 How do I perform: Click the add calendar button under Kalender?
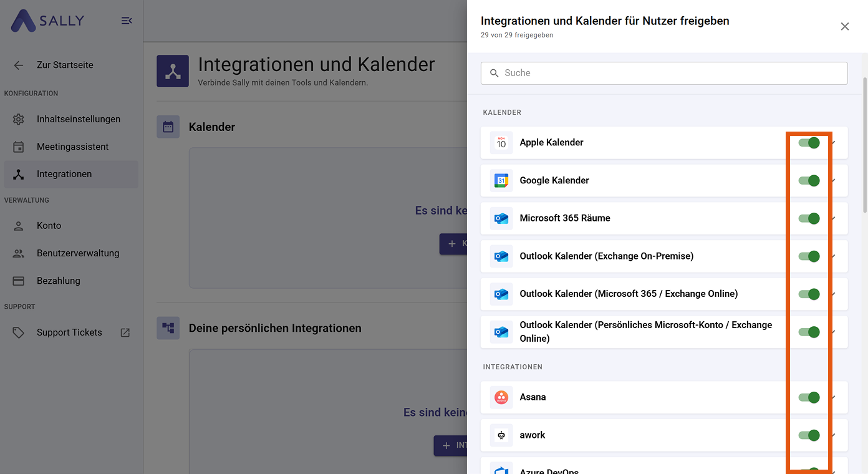[x=453, y=244]
